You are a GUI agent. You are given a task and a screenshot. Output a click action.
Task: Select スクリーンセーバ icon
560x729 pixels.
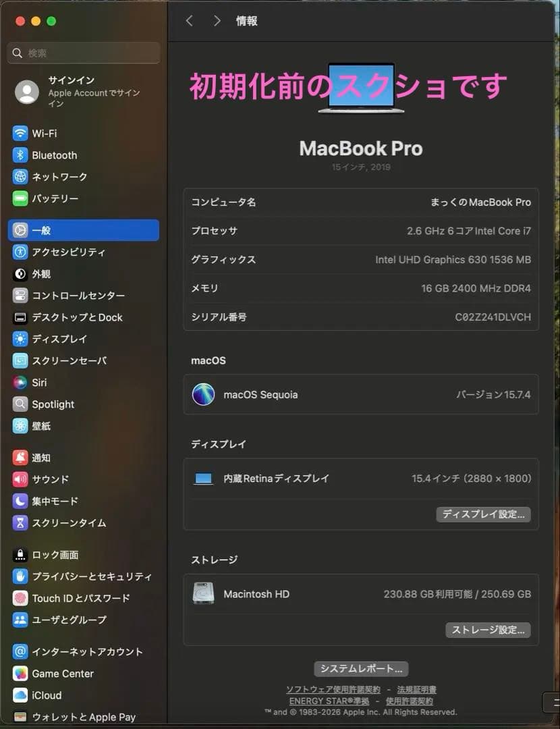click(20, 360)
